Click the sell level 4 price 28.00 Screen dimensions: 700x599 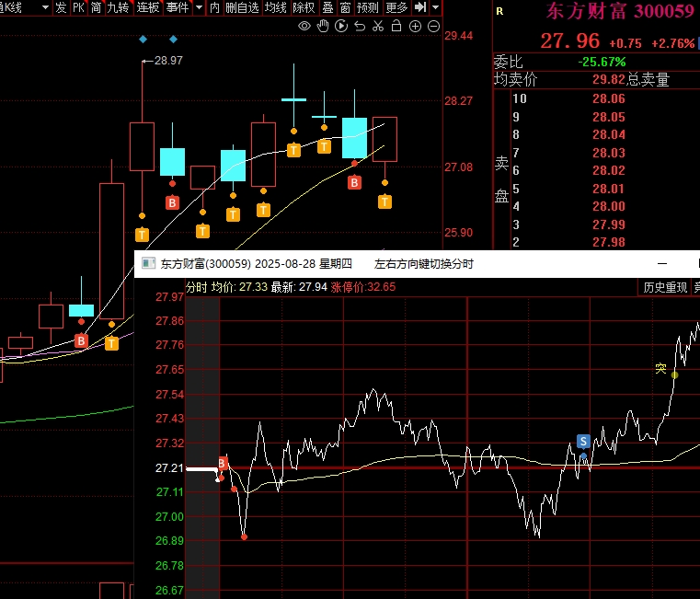[x=609, y=206]
